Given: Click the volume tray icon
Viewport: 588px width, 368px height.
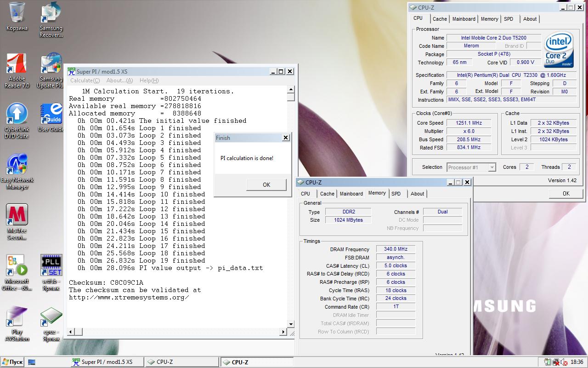Looking at the screenshot, I should (564, 362).
